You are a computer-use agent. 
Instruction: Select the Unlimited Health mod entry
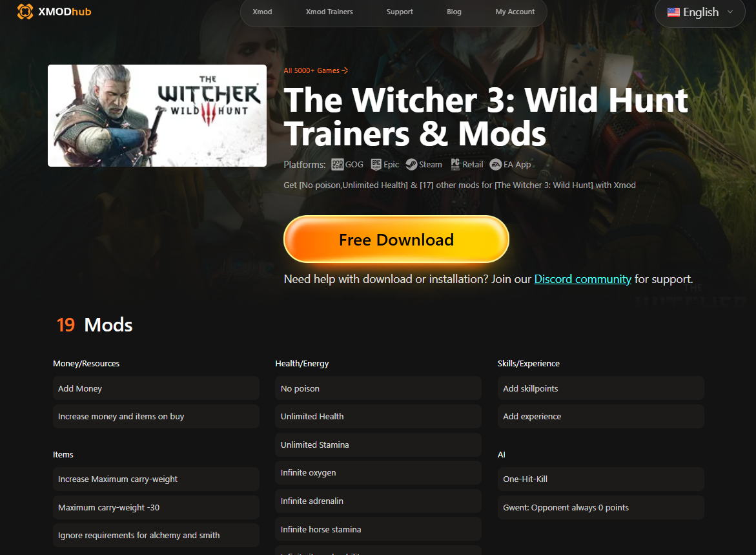pos(378,417)
